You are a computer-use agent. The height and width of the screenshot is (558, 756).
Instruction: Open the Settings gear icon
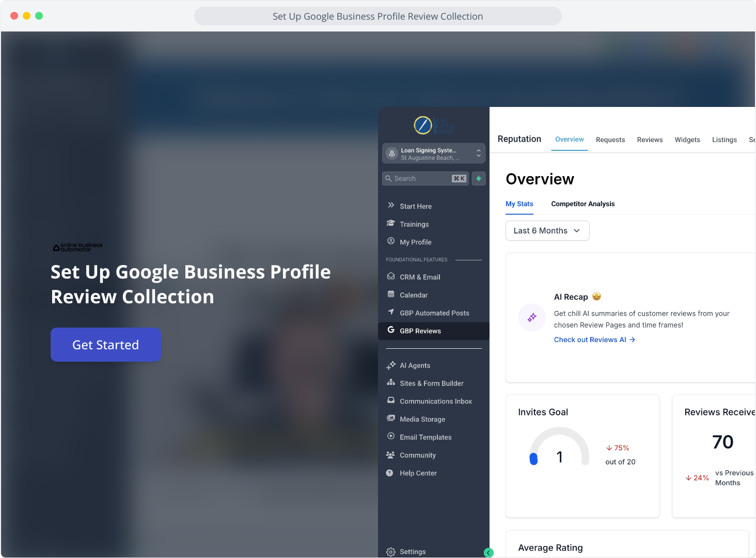391,552
